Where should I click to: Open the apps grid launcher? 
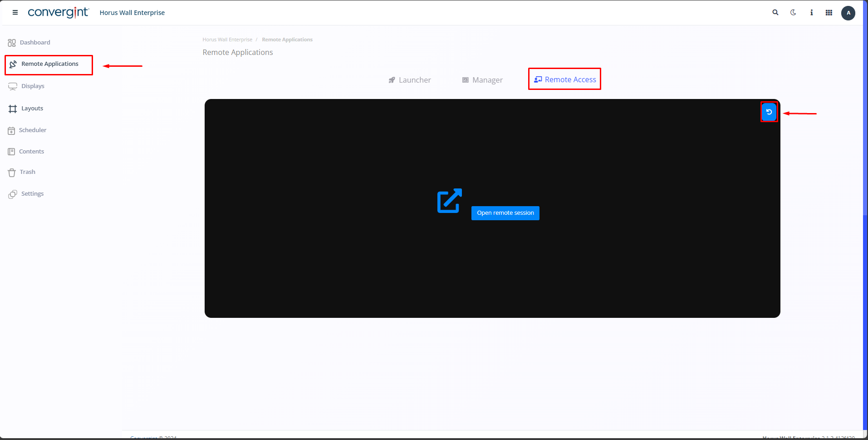[x=829, y=13]
